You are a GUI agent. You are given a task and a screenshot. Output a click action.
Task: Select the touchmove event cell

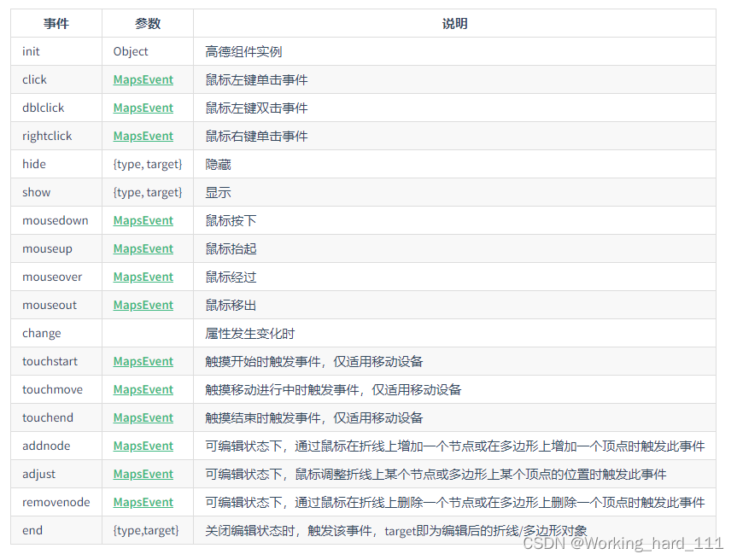tap(56, 390)
